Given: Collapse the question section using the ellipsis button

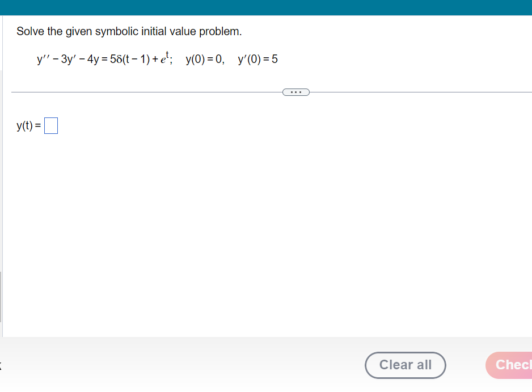Looking at the screenshot, I should point(295,91).
